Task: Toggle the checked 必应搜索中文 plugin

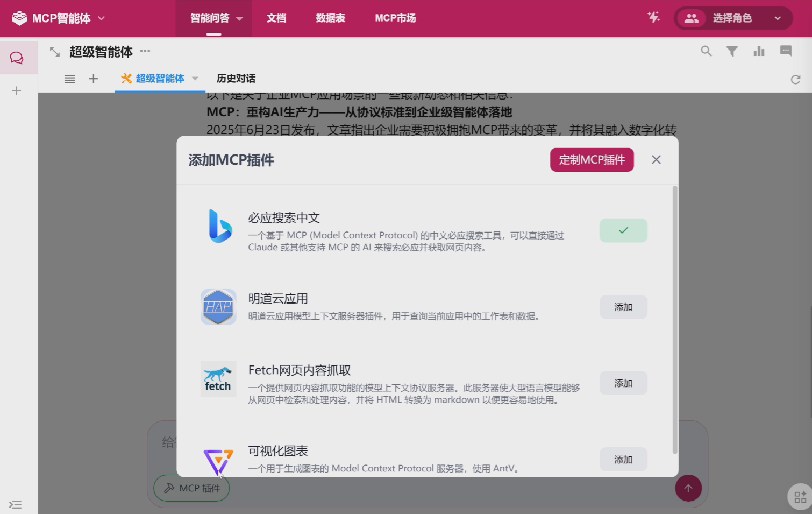Action: tap(623, 230)
